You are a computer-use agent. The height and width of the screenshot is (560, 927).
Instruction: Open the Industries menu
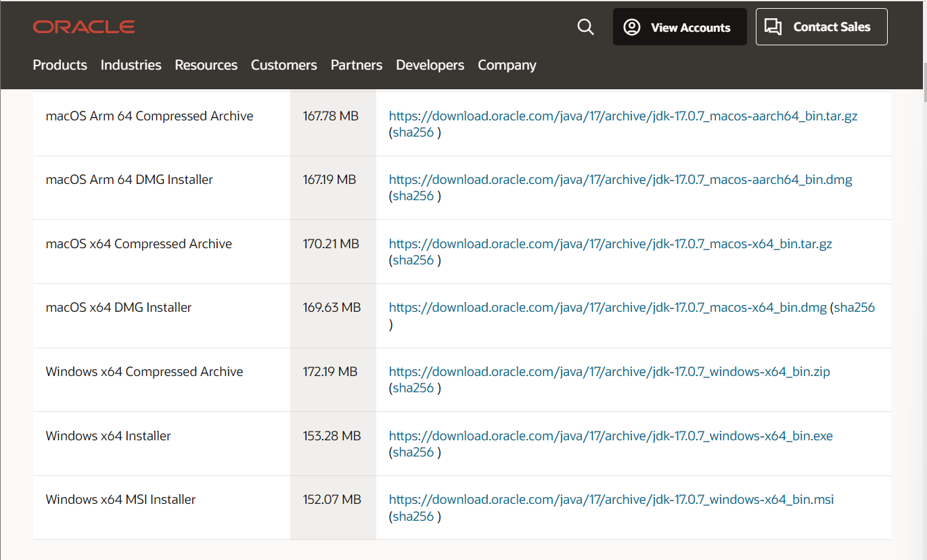pyautogui.click(x=131, y=65)
